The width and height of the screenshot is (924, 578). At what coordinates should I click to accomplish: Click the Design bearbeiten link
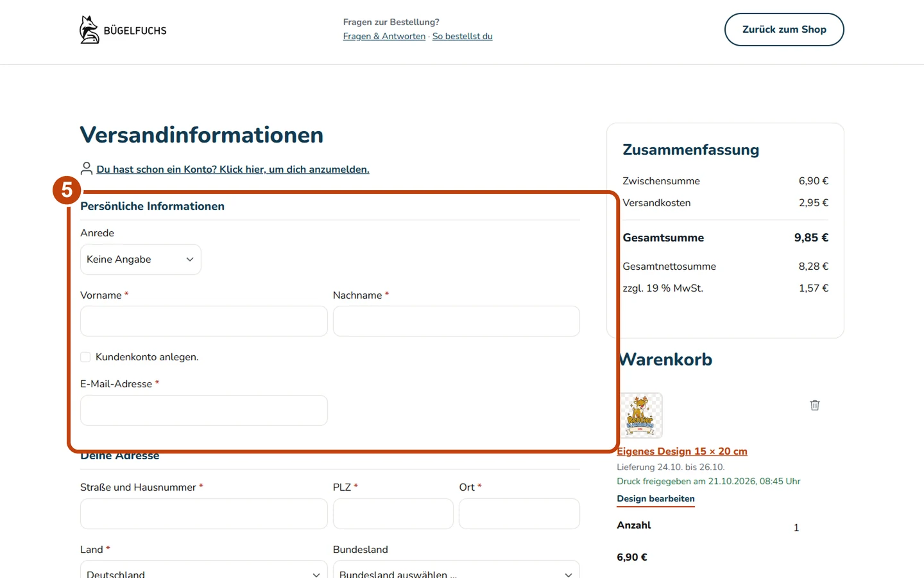click(x=656, y=499)
